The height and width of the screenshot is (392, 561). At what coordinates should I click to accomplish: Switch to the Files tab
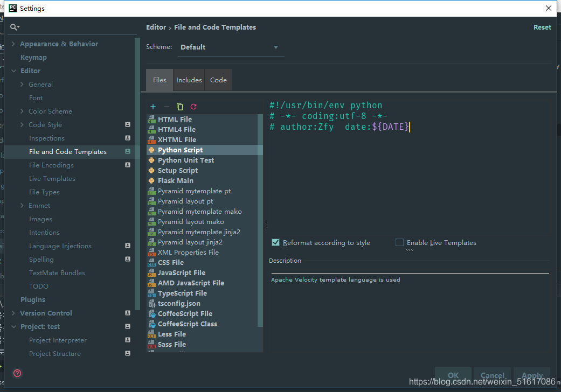point(160,80)
